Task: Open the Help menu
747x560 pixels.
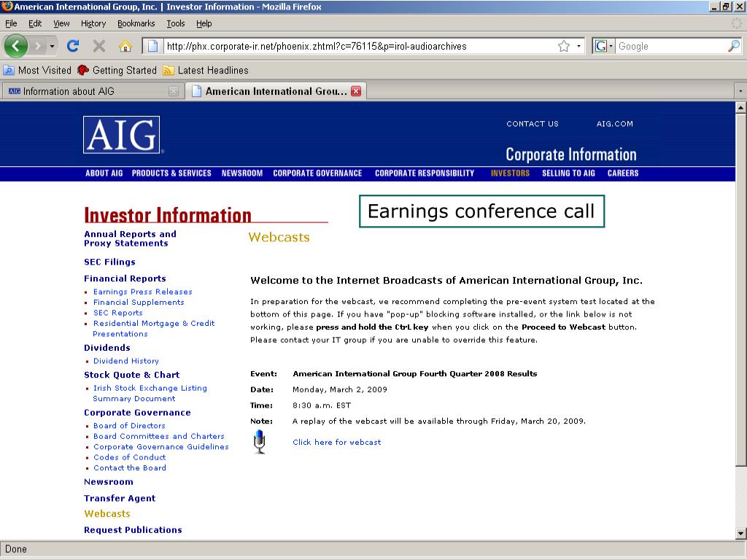Action: pyautogui.click(x=204, y=23)
